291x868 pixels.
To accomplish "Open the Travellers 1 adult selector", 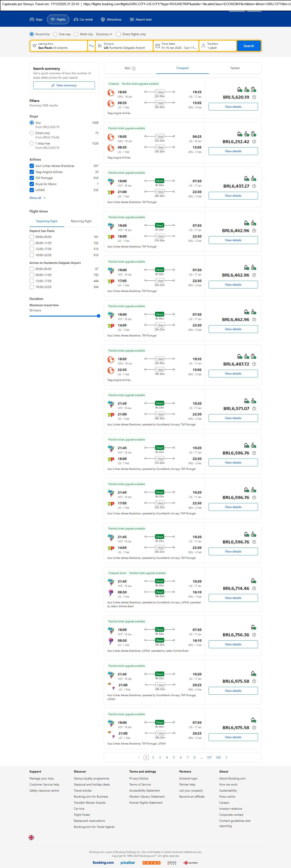I will pyautogui.click(x=217, y=46).
